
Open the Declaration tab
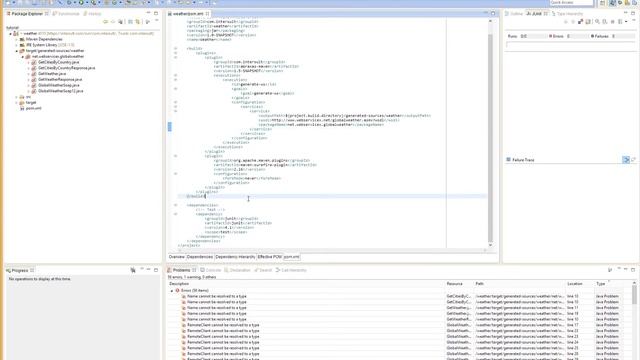(x=237, y=270)
